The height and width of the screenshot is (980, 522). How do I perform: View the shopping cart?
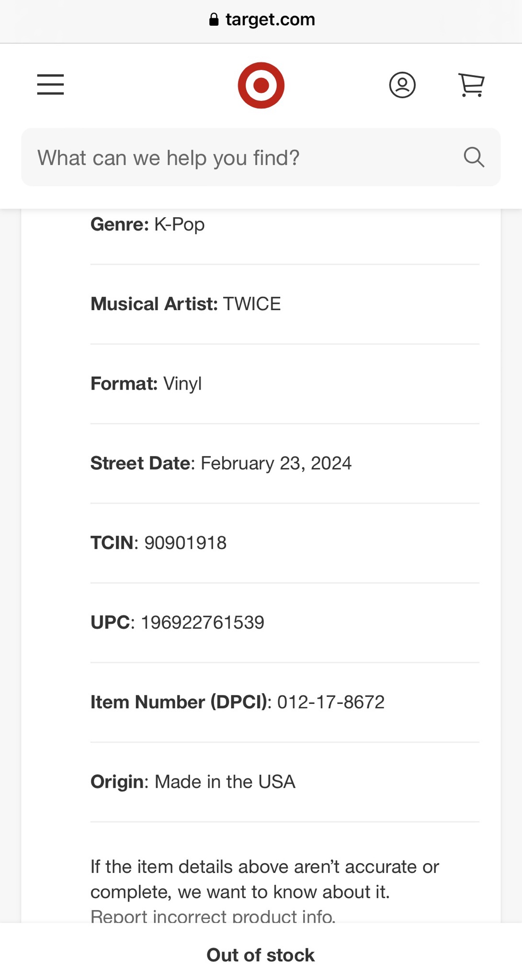(471, 85)
